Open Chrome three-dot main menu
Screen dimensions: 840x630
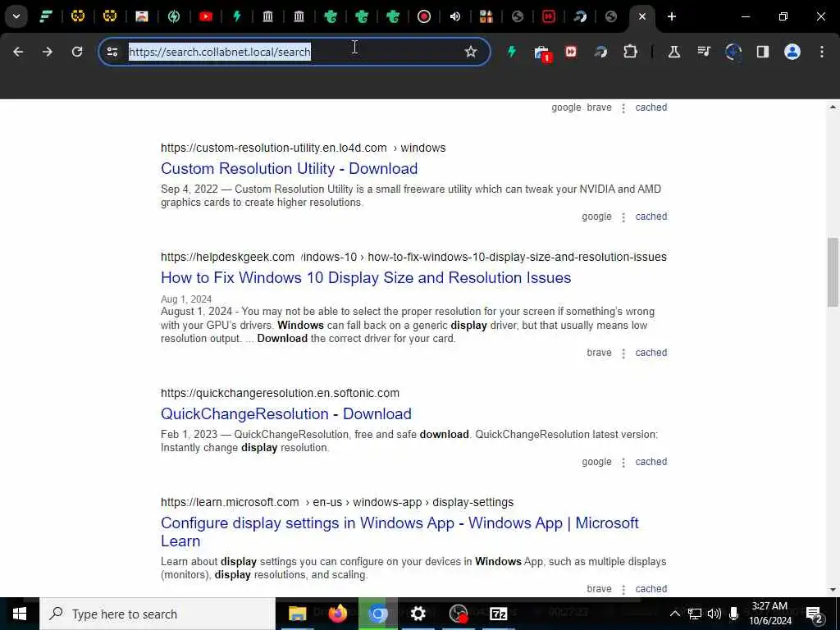tap(822, 52)
